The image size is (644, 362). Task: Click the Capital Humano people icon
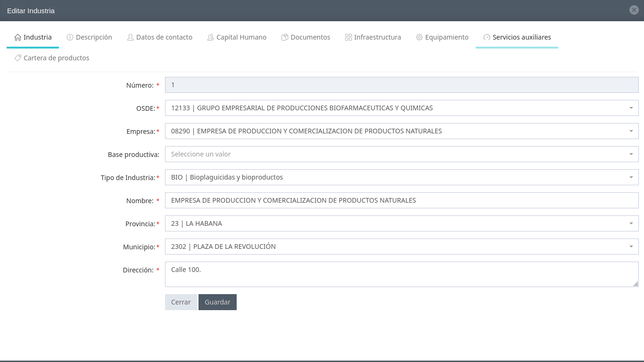click(x=211, y=37)
